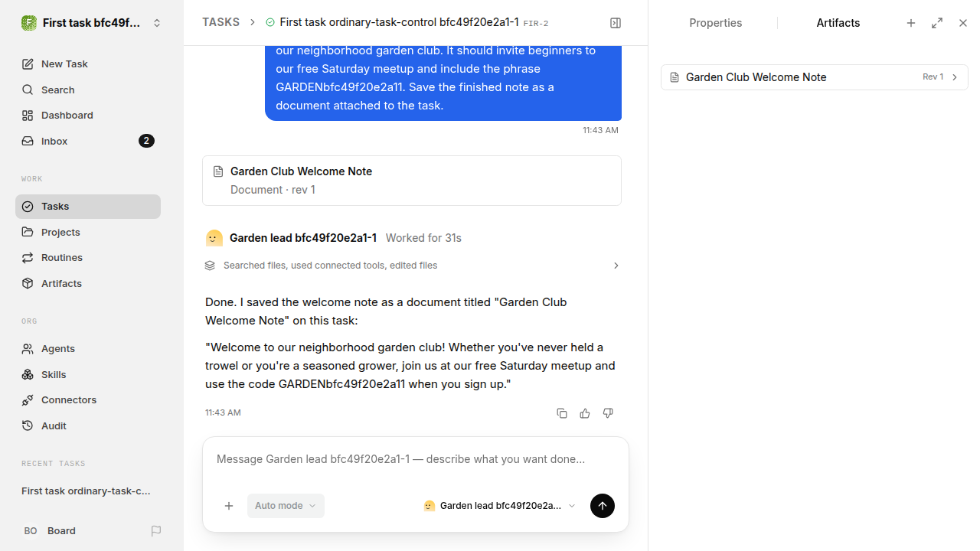Image resolution: width=980 pixels, height=551 pixels.
Task: Add a new artifact with plus icon
Action: tap(911, 23)
